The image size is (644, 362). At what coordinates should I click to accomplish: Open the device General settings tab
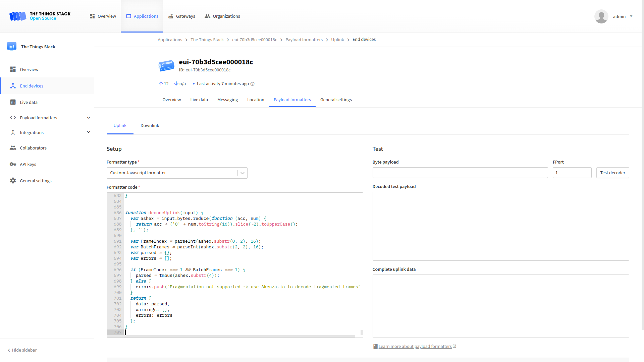[336, 100]
